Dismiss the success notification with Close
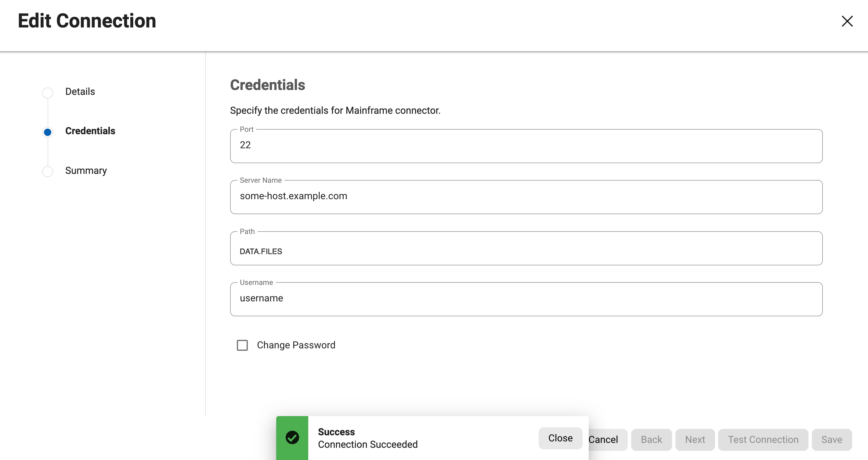This screenshot has height=460, width=868. (560, 438)
